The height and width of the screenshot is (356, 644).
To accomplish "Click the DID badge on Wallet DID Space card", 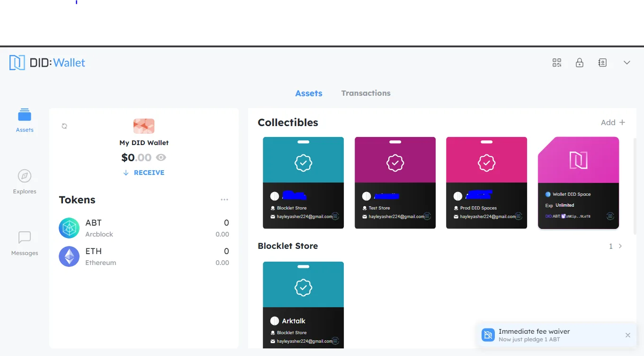I will (610, 216).
